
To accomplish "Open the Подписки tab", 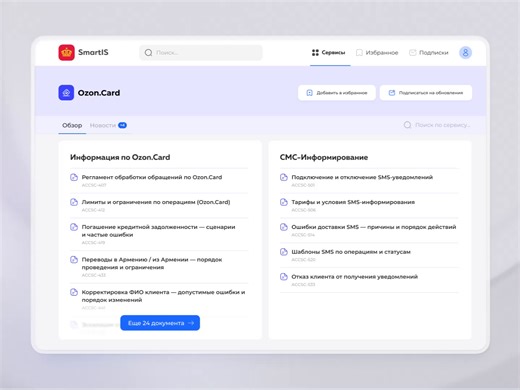I will (429, 53).
